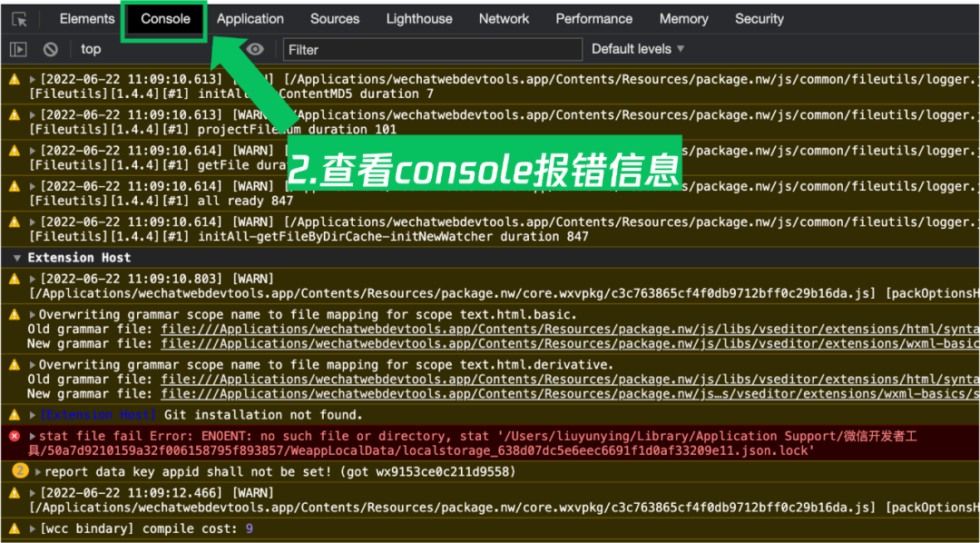Switch to the Network tab

point(504,19)
